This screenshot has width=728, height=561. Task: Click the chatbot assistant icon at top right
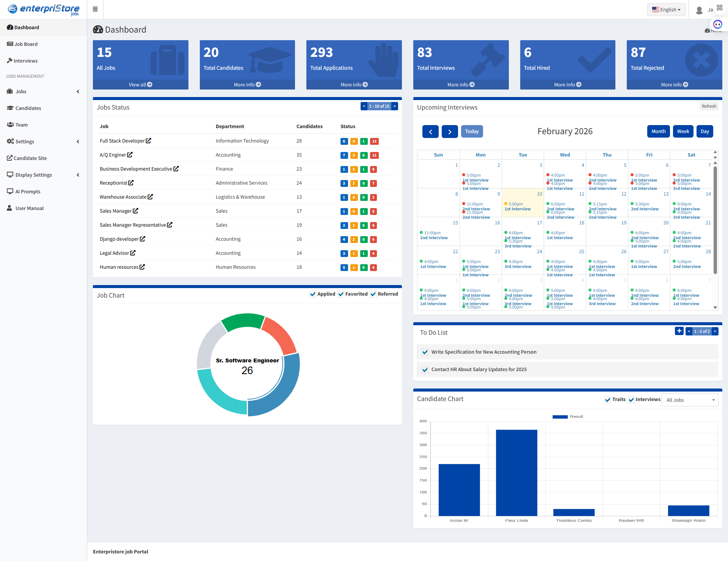tap(717, 24)
